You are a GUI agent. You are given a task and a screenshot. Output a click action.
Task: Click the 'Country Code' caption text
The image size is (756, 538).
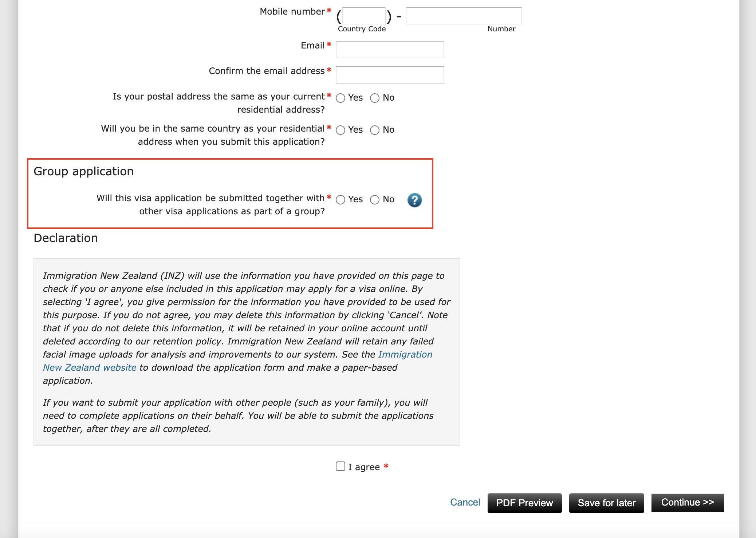tap(362, 29)
